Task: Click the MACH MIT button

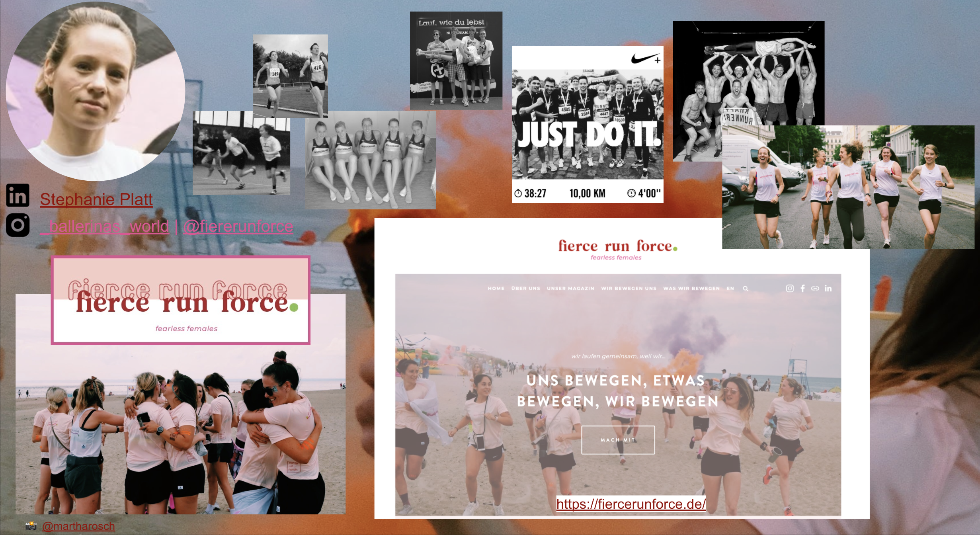Action: 618,440
